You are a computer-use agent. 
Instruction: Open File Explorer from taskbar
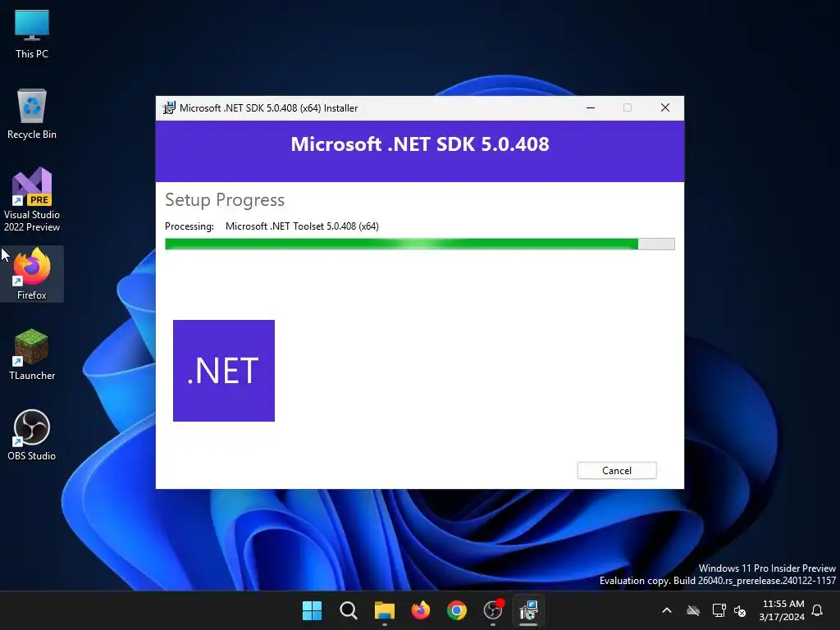384,610
